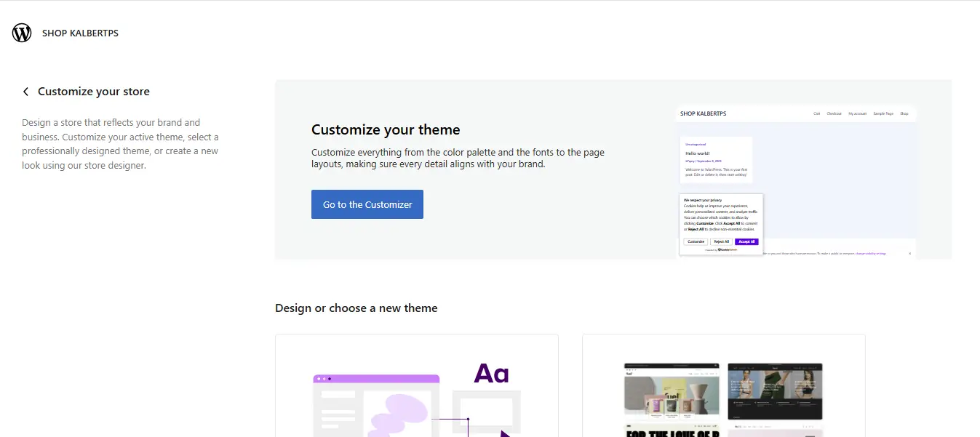Click the Aa typography icon in store designer card
This screenshot has height=437, width=980.
tap(491, 374)
